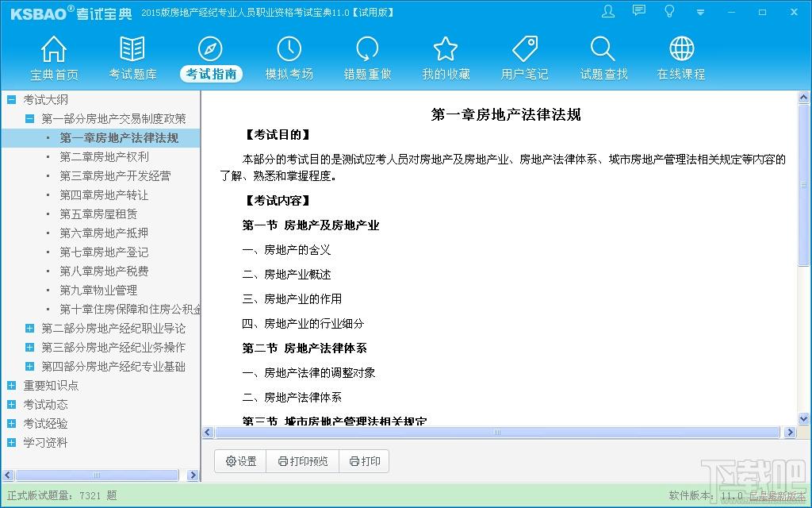812x508 pixels.
Task: Open the 模拟考场 clock icon
Action: [289, 49]
